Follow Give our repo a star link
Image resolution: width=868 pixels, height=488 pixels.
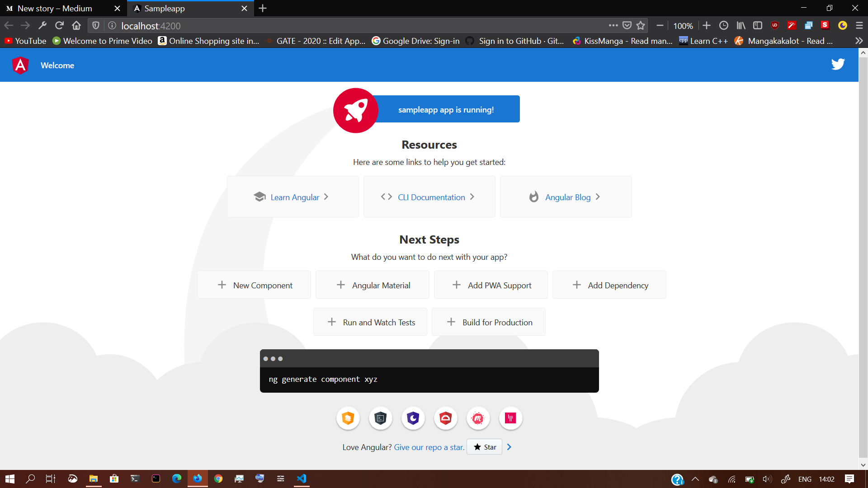[429, 447]
